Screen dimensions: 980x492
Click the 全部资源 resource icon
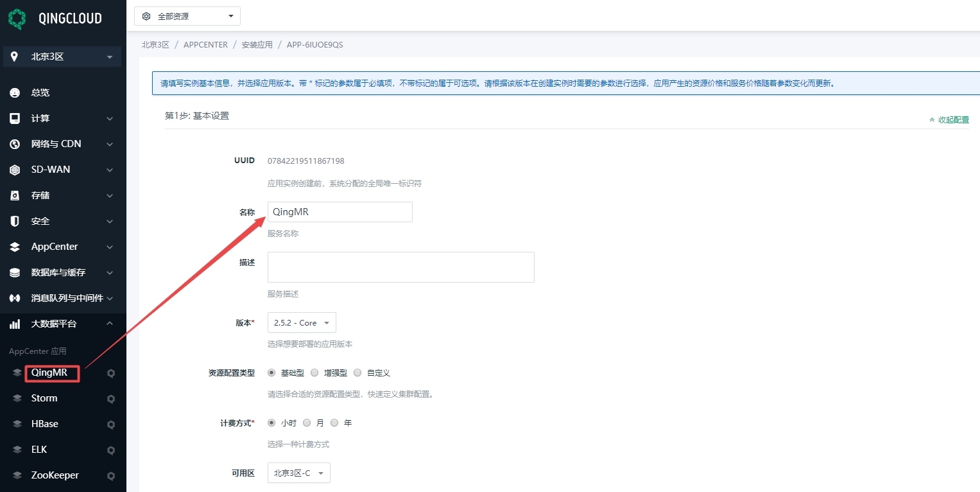[146, 16]
